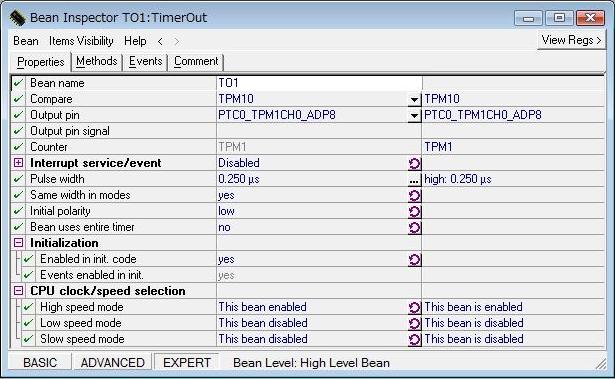Cycle value icon for Enabled in init. code

414,259
